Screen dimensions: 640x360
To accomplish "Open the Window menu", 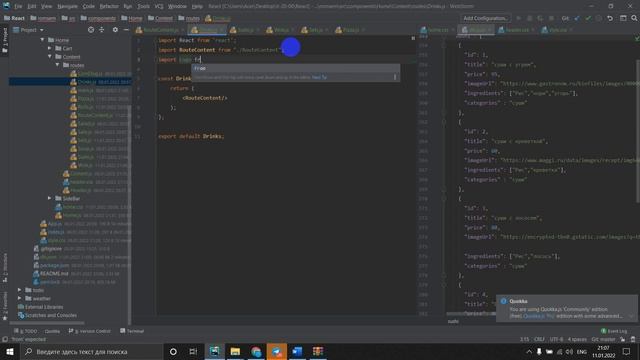I will click(x=177, y=7).
